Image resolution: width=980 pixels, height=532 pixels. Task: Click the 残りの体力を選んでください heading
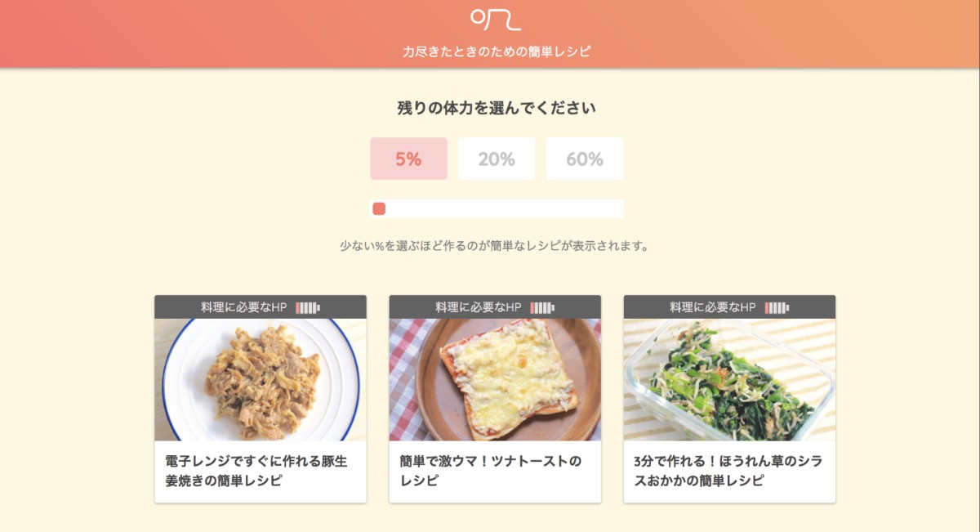point(497,108)
